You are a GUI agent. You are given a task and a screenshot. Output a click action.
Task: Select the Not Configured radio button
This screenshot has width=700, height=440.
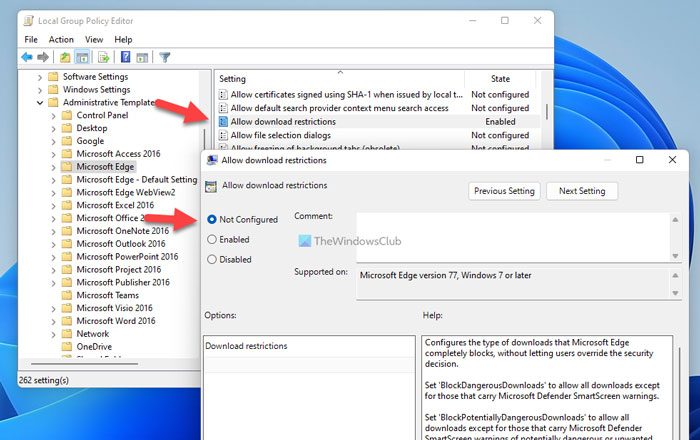pos(212,220)
